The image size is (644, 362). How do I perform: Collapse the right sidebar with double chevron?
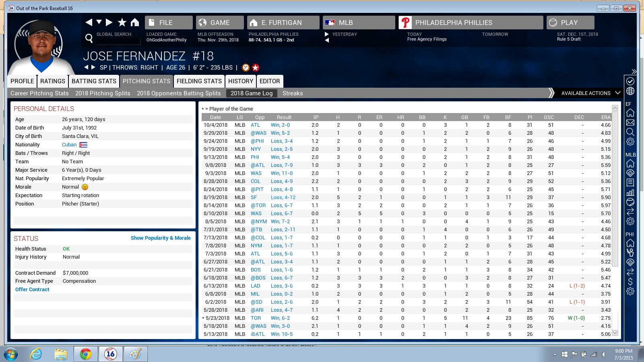(x=634, y=72)
